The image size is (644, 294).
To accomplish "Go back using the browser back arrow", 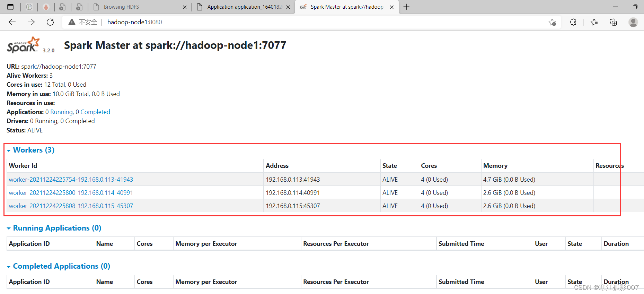I will [12, 22].
